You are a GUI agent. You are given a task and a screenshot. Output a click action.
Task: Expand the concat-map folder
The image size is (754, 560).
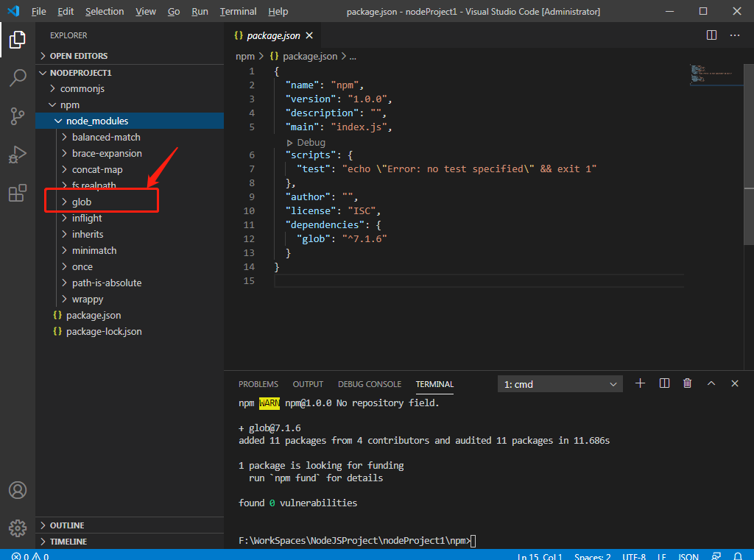(130, 170)
